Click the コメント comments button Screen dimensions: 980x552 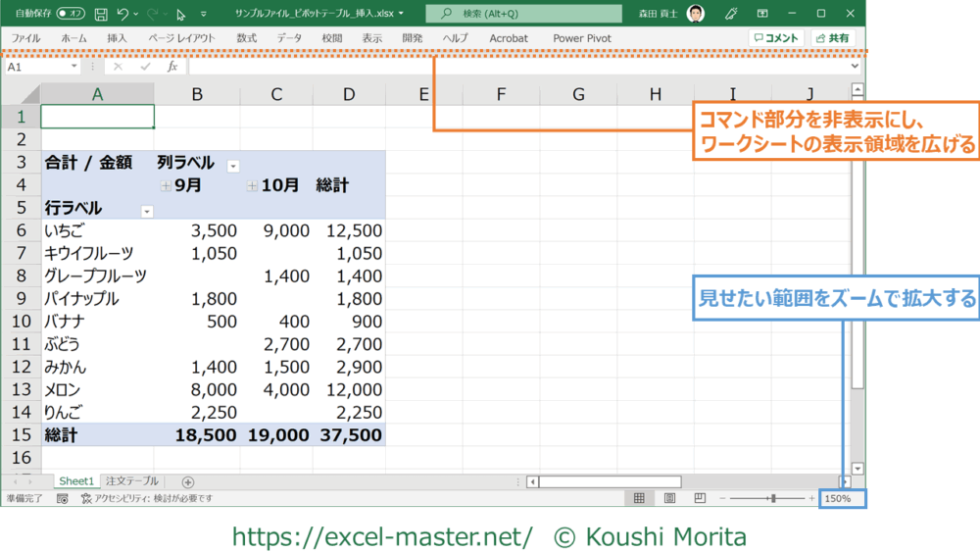point(776,38)
